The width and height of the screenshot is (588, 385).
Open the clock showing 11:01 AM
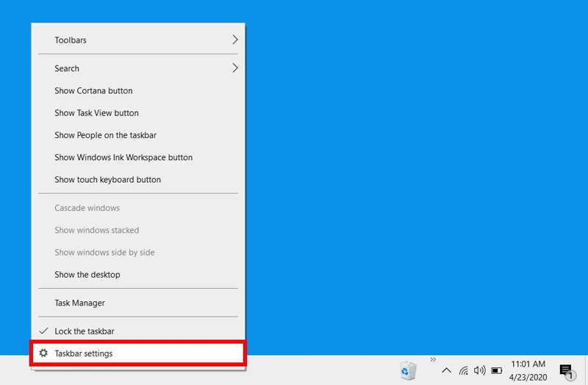[x=528, y=370]
